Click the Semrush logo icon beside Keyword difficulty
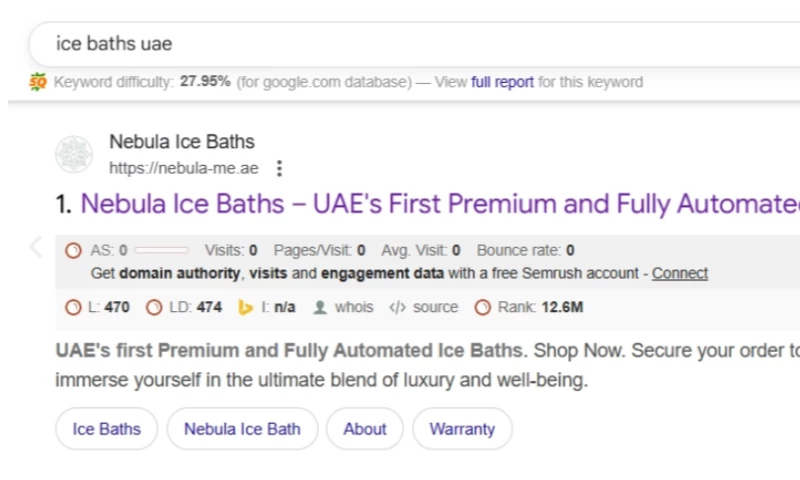 click(38, 82)
